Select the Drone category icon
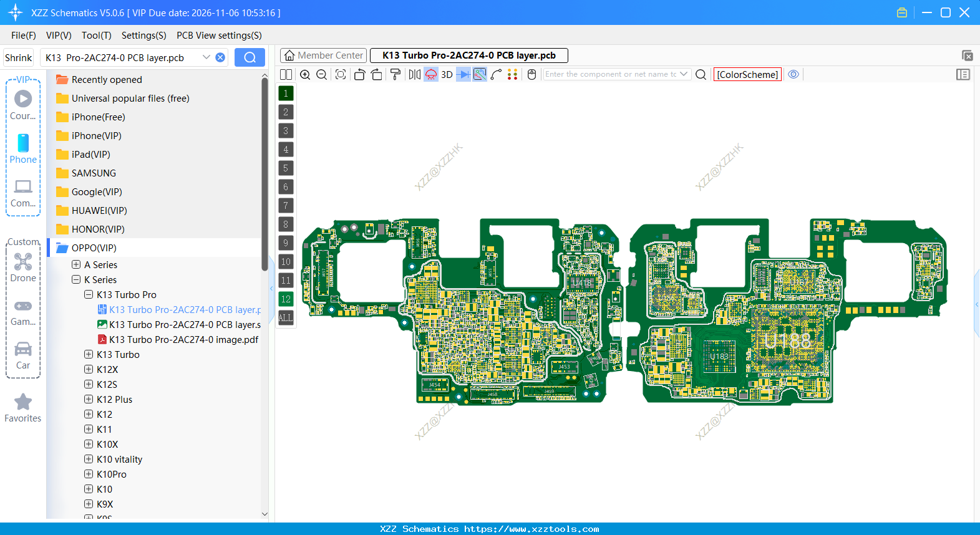This screenshot has width=980, height=535. point(23,267)
